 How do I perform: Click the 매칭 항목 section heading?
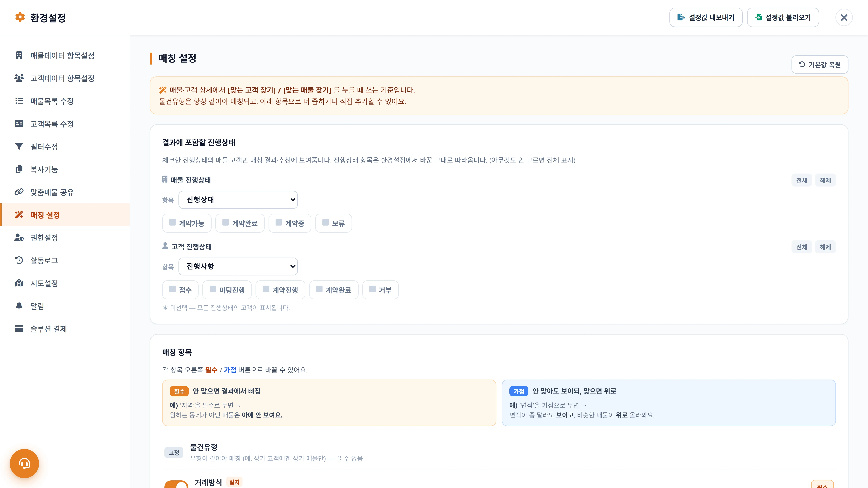[x=177, y=352]
